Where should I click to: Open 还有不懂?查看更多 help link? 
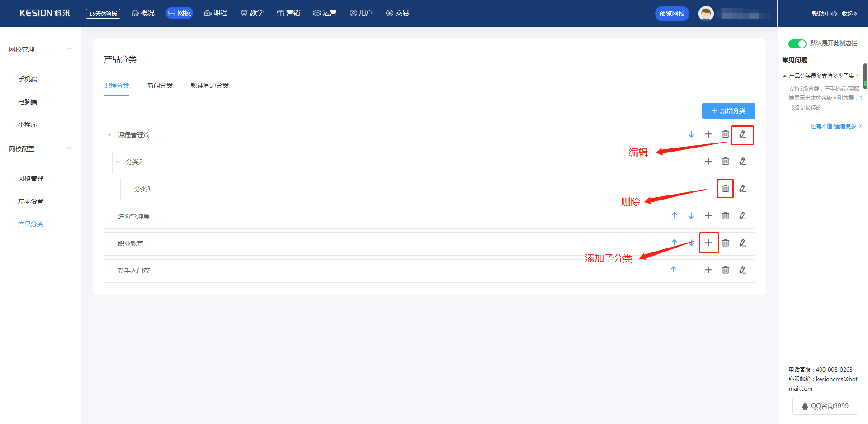[x=836, y=126]
